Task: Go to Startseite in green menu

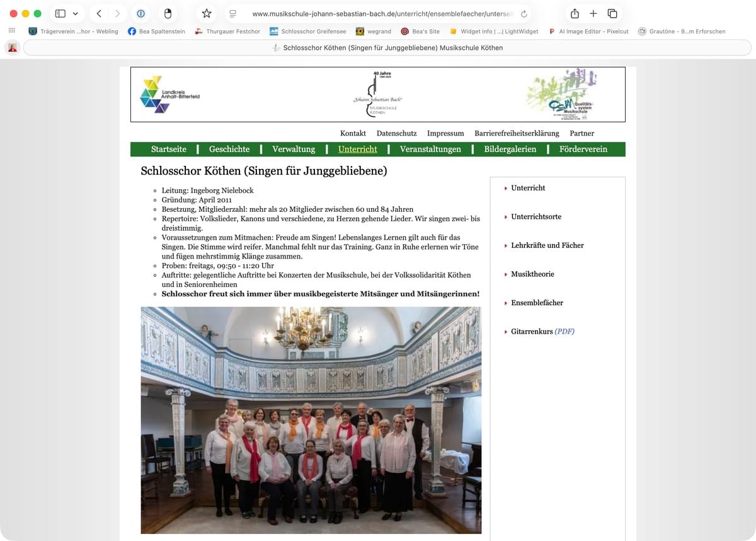Action: point(169,149)
